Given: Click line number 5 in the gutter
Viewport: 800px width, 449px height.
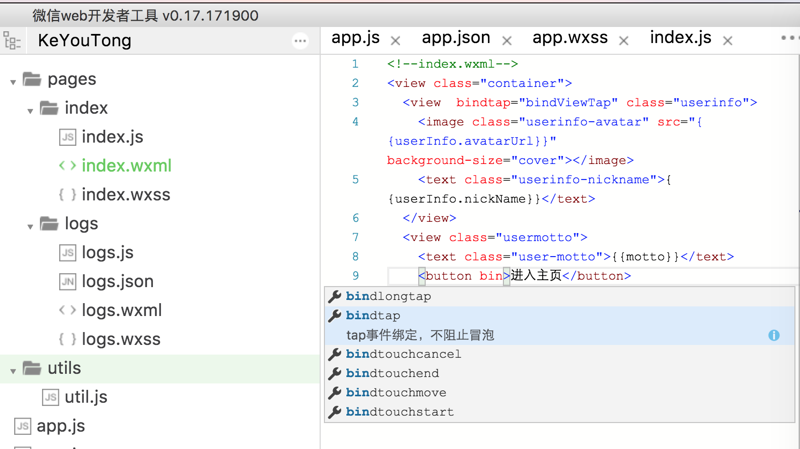Looking at the screenshot, I should tap(355, 180).
